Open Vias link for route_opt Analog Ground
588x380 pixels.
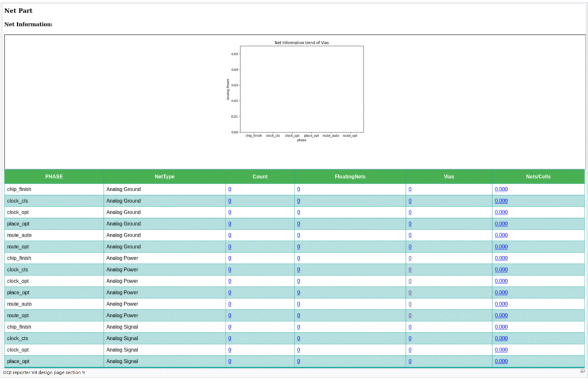point(410,247)
